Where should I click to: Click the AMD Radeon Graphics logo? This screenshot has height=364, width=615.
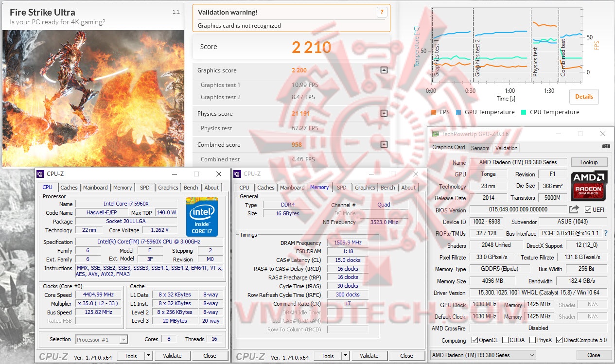tap(588, 185)
